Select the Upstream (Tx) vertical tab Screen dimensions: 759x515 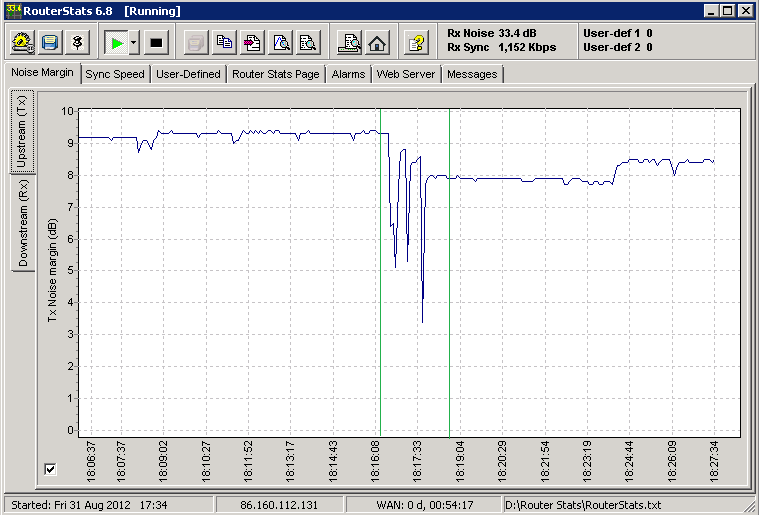pos(23,132)
